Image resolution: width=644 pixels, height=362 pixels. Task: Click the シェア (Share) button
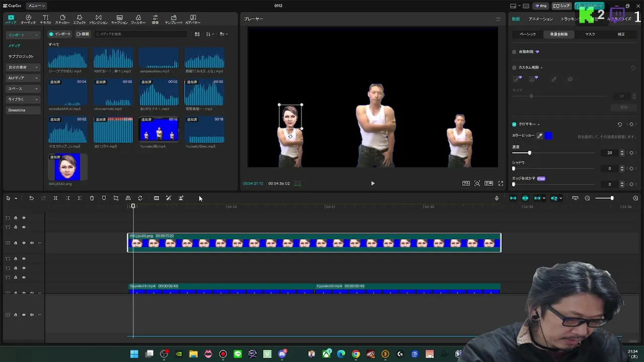point(561,6)
